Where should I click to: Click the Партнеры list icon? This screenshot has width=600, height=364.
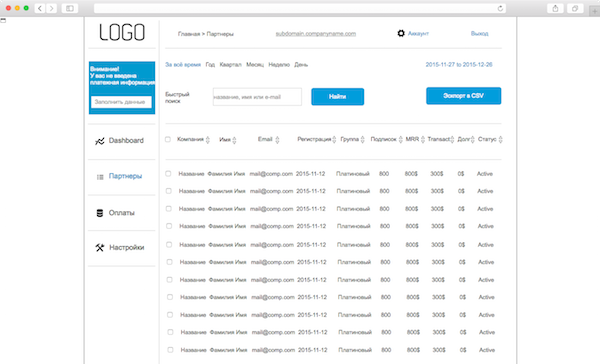point(100,177)
